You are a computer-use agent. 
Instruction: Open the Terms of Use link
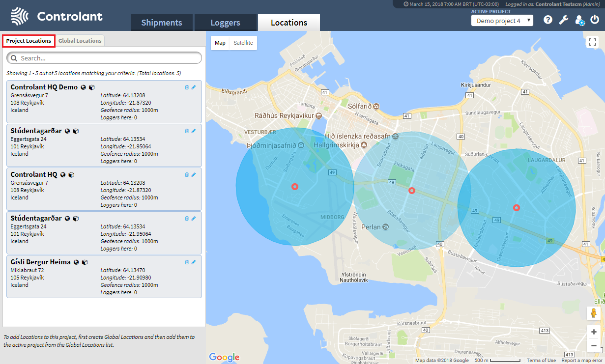pyautogui.click(x=541, y=361)
